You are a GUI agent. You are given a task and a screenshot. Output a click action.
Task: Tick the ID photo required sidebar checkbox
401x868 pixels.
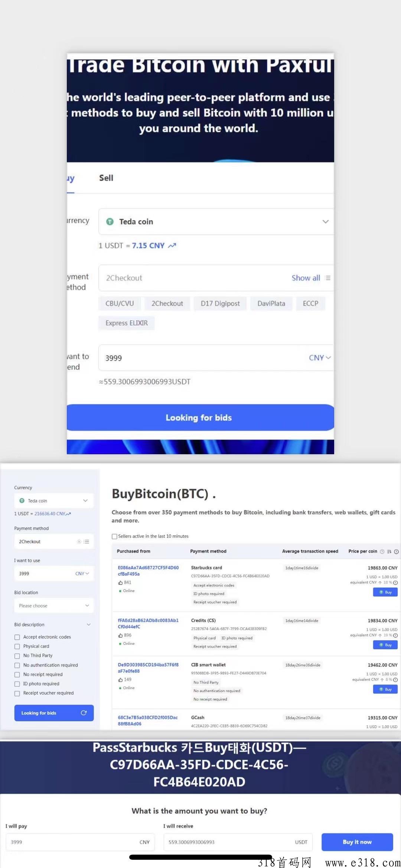tap(17, 684)
